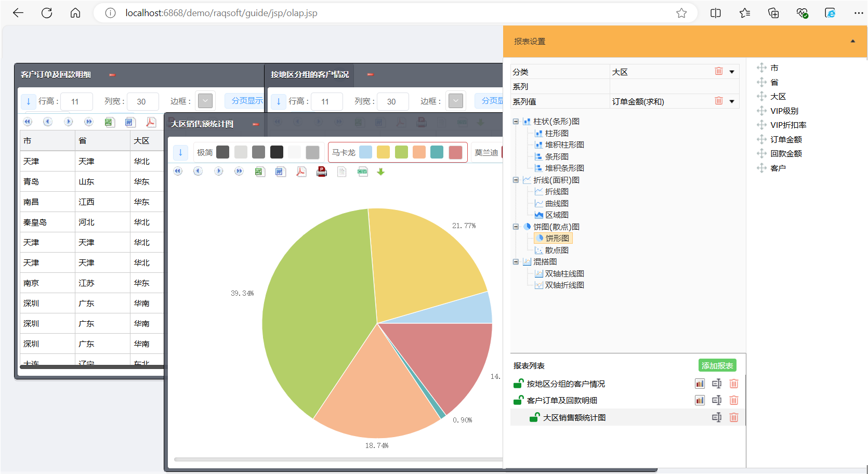Screen dimensions: 868x474
Task: Toggle the lock on 大区销售额统计图
Action: point(534,417)
